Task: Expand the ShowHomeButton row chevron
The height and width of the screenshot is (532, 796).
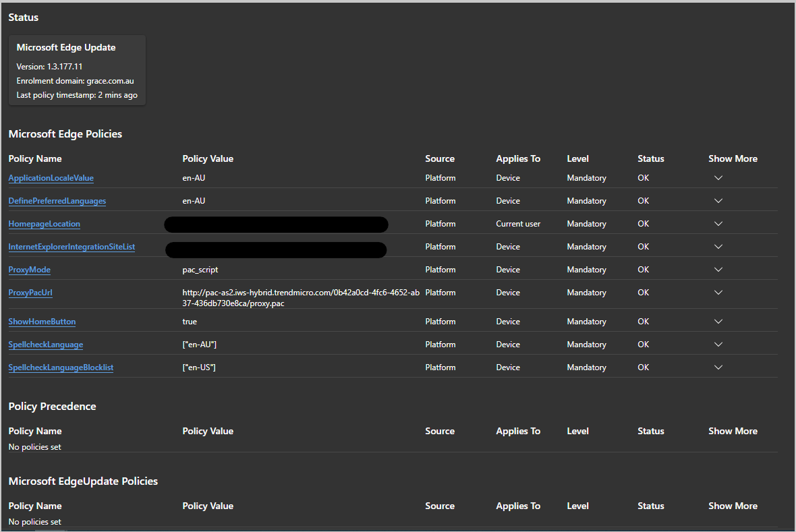Action: (718, 321)
